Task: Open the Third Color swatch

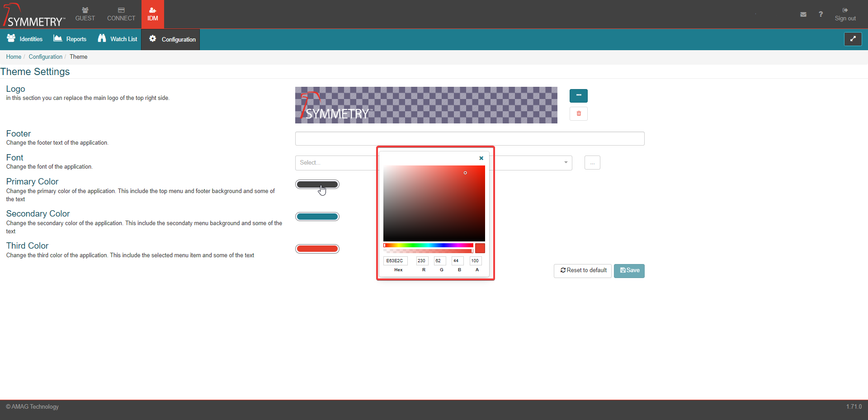Action: (x=317, y=249)
